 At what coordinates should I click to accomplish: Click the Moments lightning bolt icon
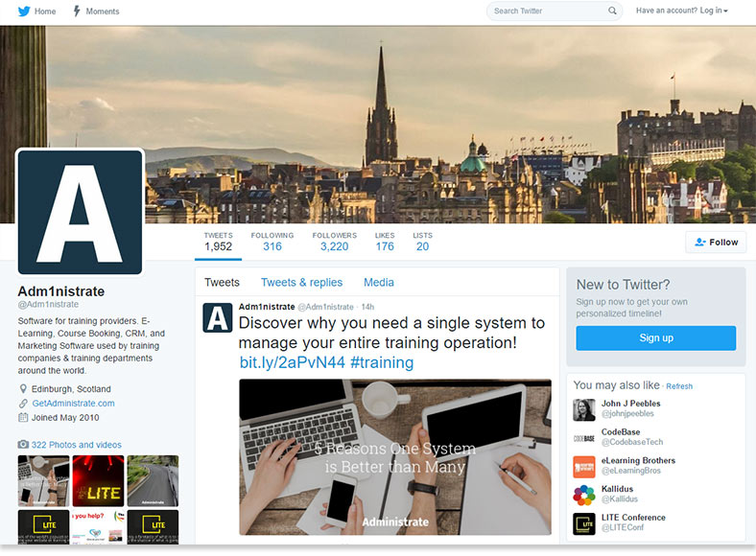pyautogui.click(x=76, y=12)
